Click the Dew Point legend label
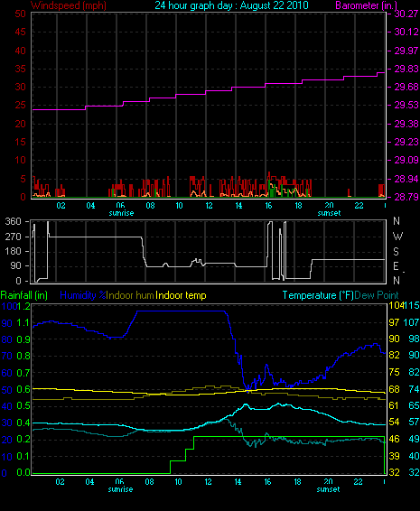The width and height of the screenshot is (420, 511). click(x=377, y=295)
